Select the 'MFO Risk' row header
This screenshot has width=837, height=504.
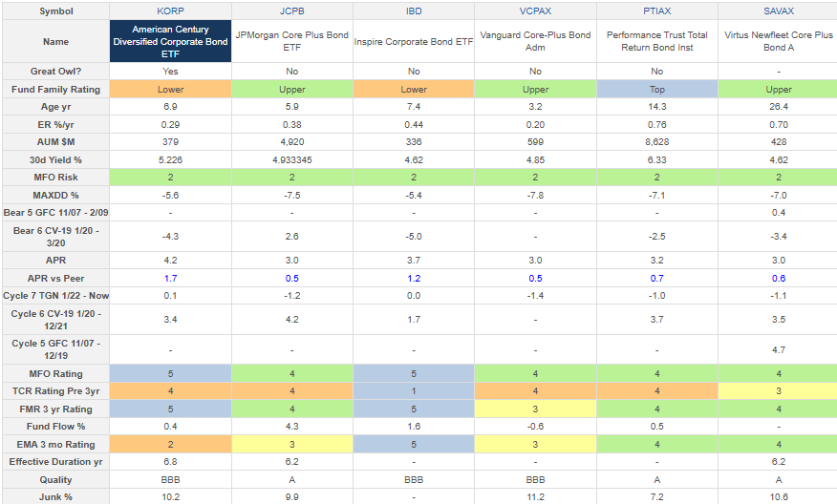[x=55, y=177]
